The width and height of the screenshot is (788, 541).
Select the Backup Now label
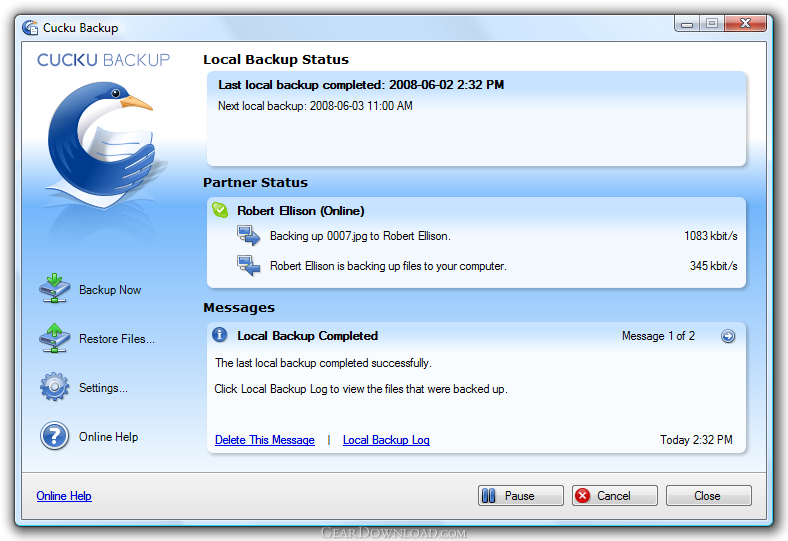point(110,290)
